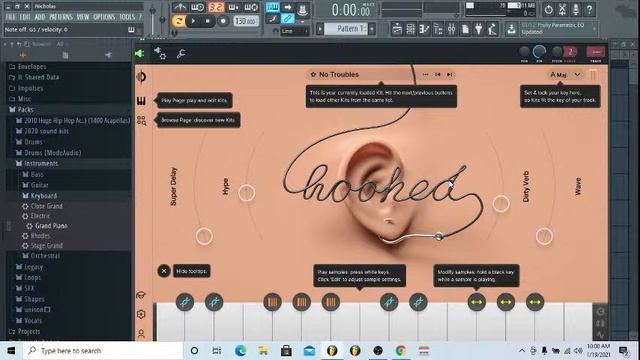The image size is (640, 360).
Task: Adjust the Hype macro knob
Action: point(247,193)
